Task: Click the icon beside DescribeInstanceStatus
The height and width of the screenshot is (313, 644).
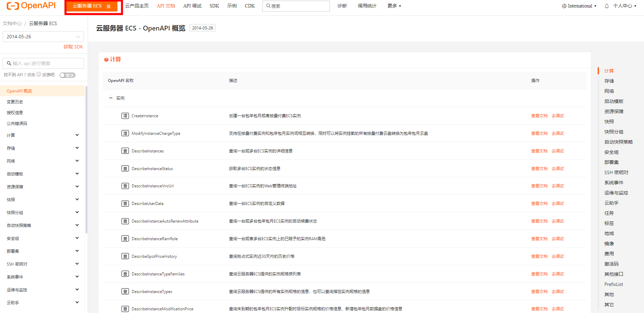Action: (x=125, y=168)
